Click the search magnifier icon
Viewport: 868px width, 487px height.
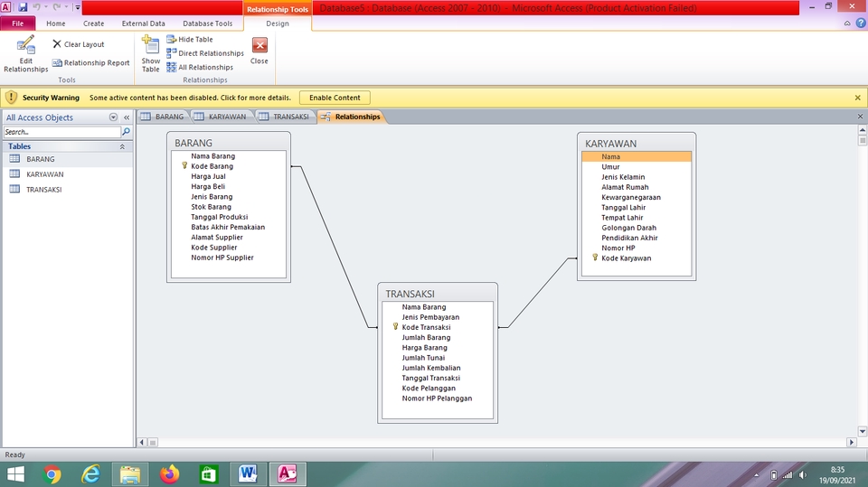point(127,132)
